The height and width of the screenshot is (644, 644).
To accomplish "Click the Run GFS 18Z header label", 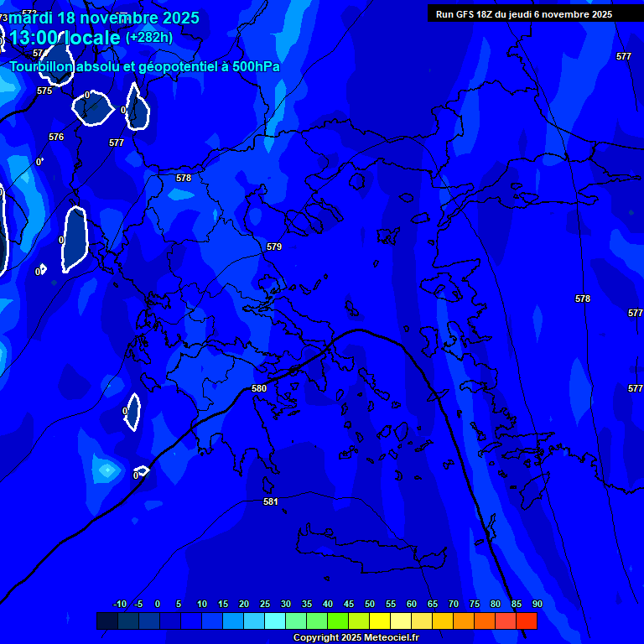I will [x=523, y=14].
